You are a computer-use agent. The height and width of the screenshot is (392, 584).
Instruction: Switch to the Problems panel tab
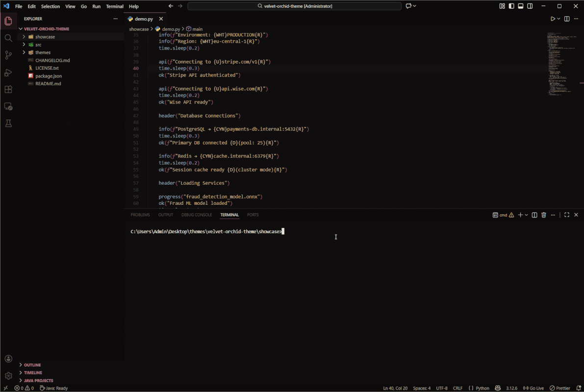click(x=140, y=215)
